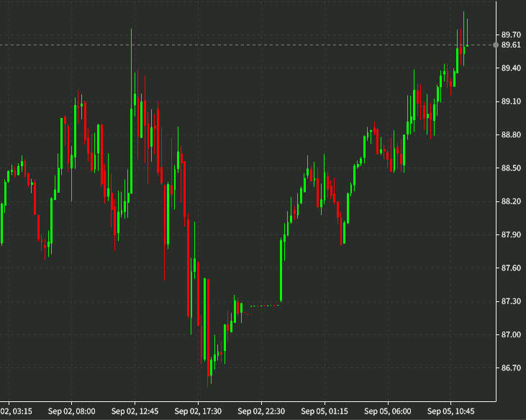The image size is (526, 420).
Task: Select the 89.40 price level label
Action: tap(511, 68)
